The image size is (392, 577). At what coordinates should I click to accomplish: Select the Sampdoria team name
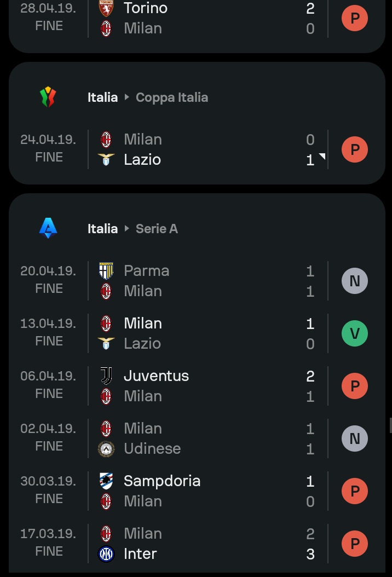tap(162, 481)
